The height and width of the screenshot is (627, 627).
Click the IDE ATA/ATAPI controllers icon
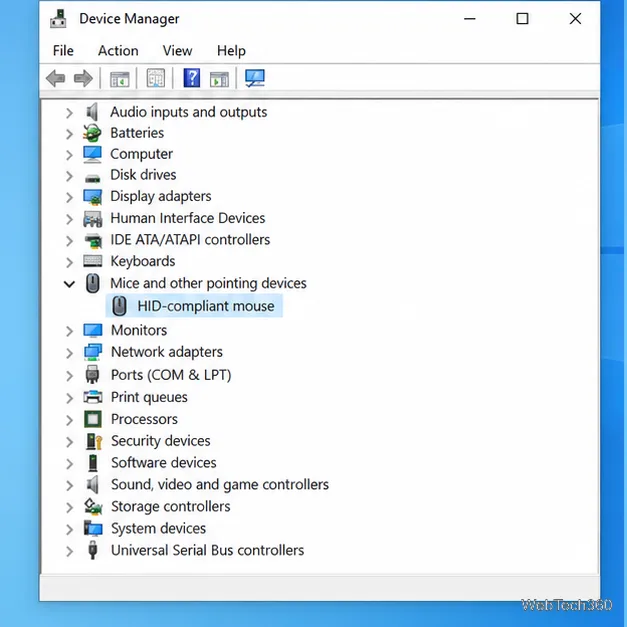tap(93, 240)
